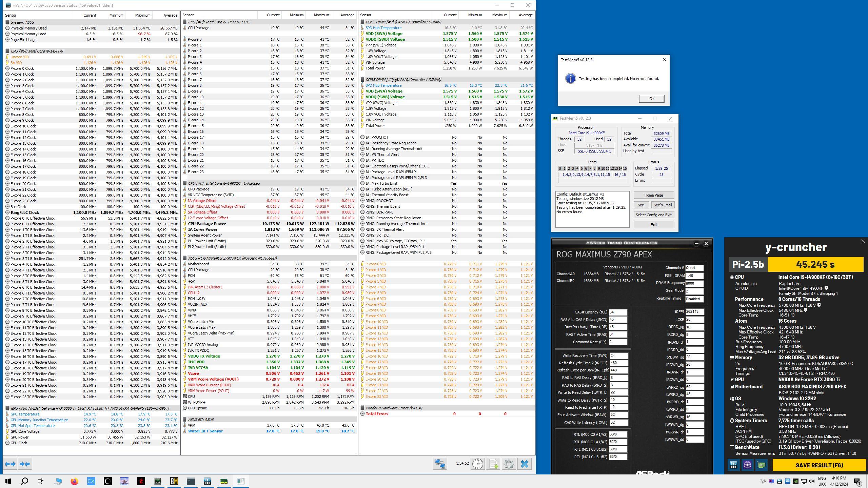This screenshot has height=488, width=868.
Task: Open command prompt taskbar icon
Action: [x=191, y=481]
